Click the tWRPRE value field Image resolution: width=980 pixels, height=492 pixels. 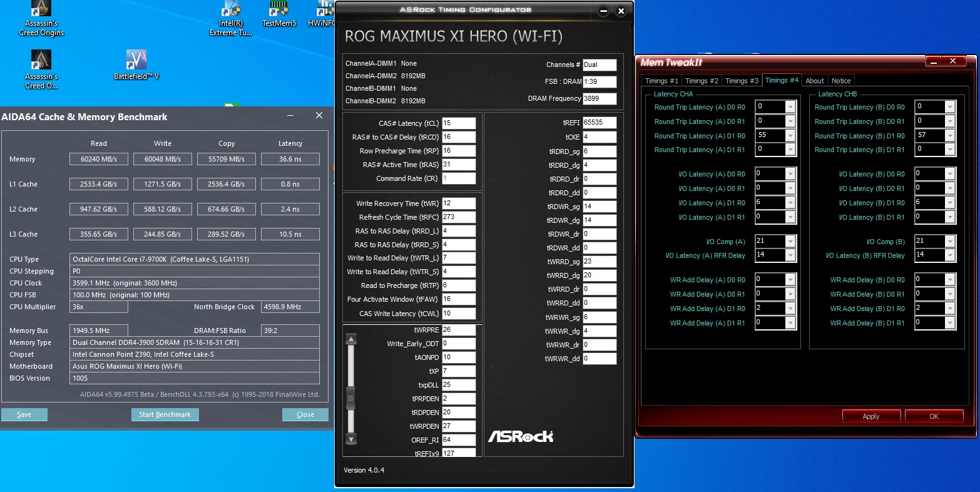click(459, 330)
